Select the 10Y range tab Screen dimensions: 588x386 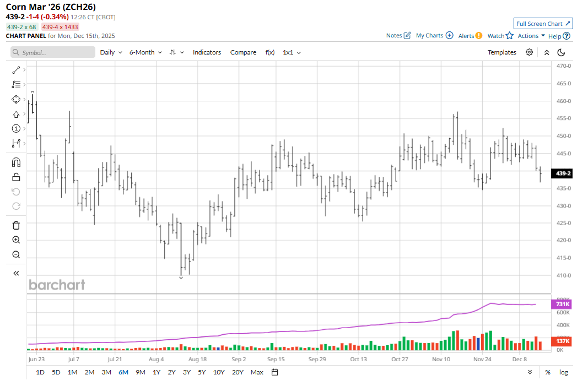pos(219,372)
